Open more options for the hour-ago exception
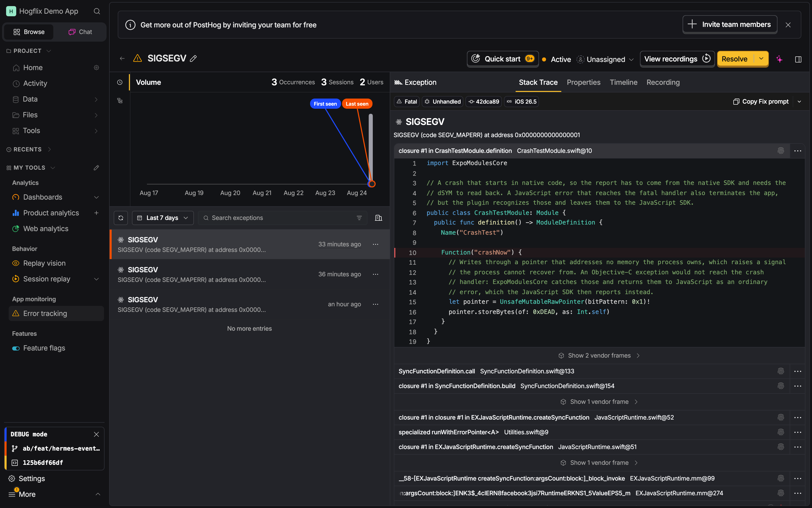 pos(376,304)
